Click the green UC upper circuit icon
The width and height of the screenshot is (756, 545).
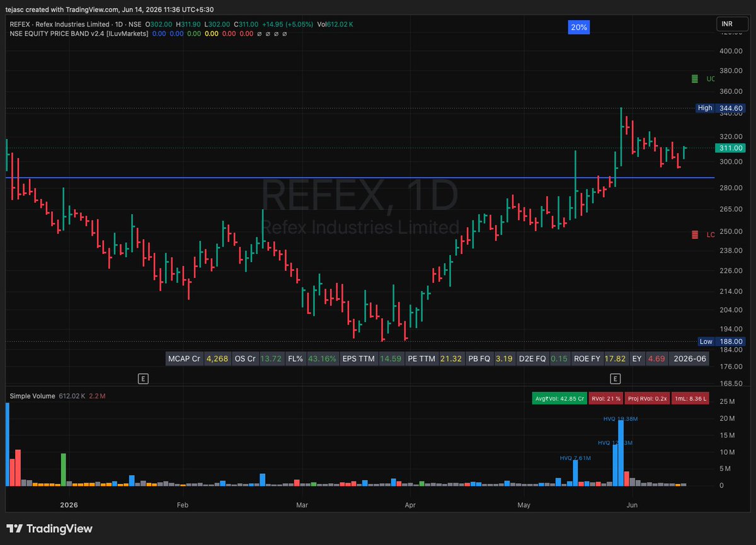[695, 79]
